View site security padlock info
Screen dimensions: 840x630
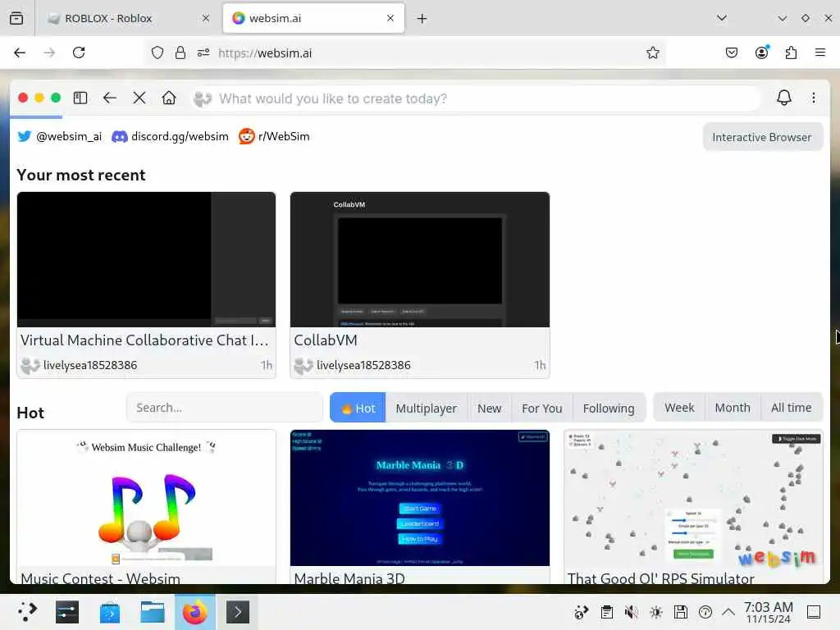coord(180,52)
